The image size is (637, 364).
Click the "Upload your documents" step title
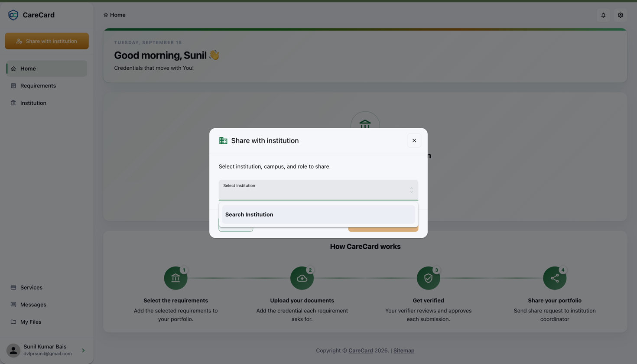pos(302,300)
